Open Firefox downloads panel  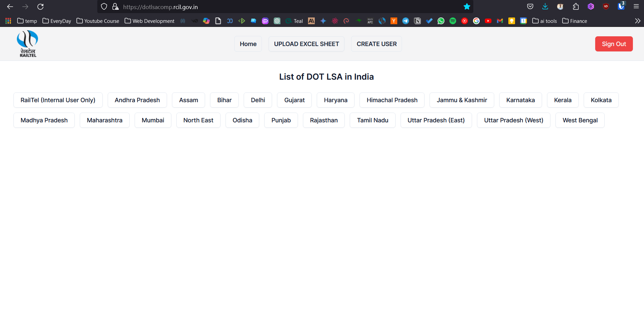545,6
